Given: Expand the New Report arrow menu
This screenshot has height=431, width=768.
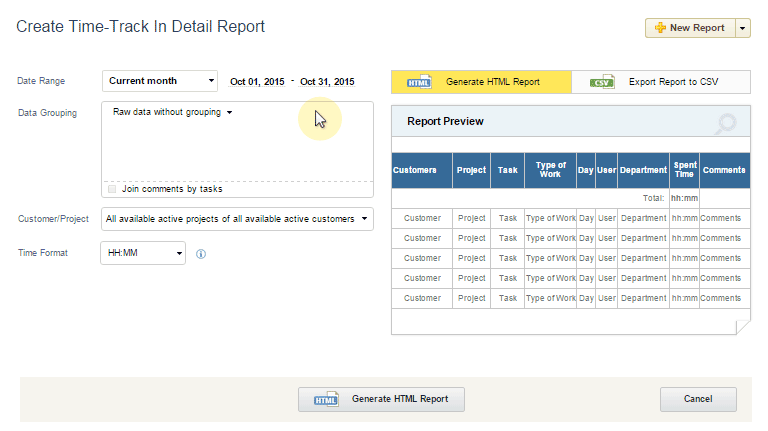Looking at the screenshot, I should pyautogui.click(x=742, y=28).
